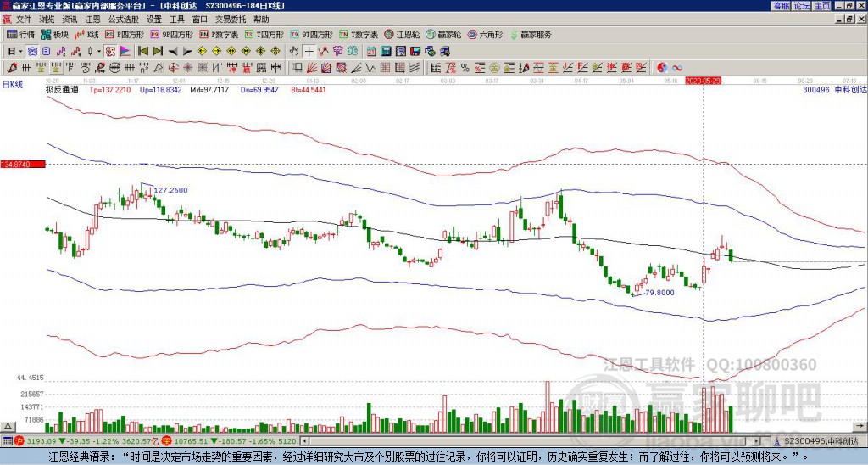This screenshot has width=868, height=465.
Task: Click the 极反通道 indicator label
Action: pos(62,89)
